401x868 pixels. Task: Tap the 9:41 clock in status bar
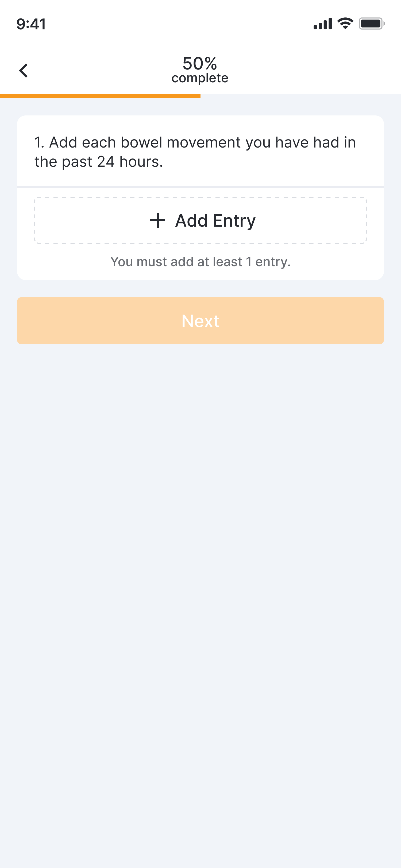31,24
